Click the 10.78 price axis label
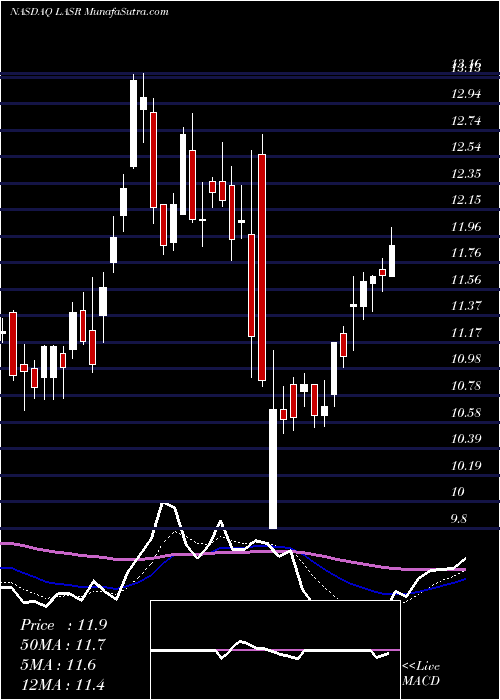Image resolution: width=500 pixels, height=700 pixels. point(466,385)
